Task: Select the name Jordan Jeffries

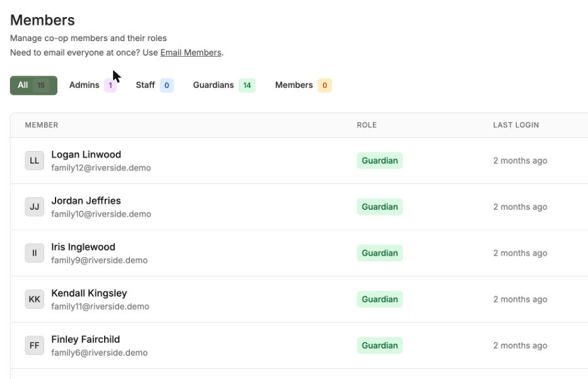Action: [86, 201]
